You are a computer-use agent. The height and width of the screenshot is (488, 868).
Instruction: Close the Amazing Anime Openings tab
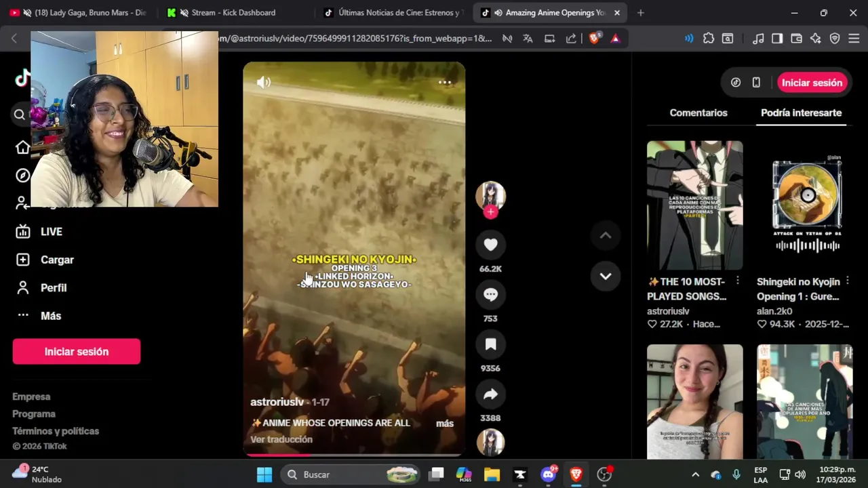point(616,13)
